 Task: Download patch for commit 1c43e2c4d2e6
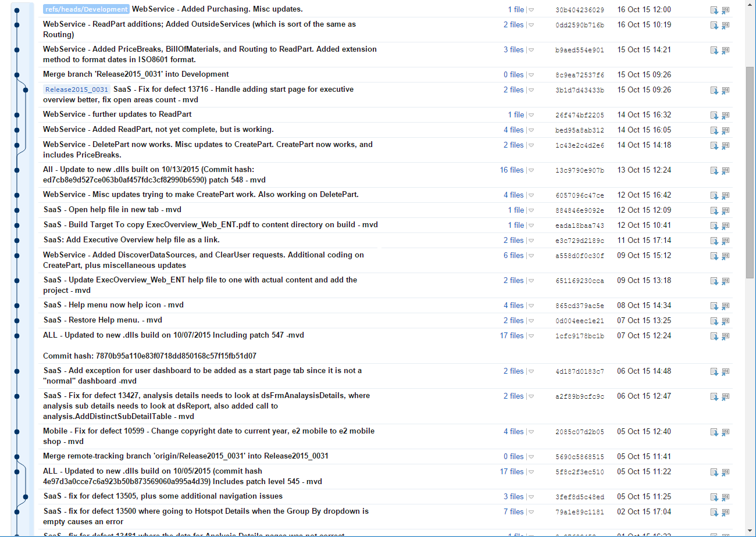coord(714,146)
